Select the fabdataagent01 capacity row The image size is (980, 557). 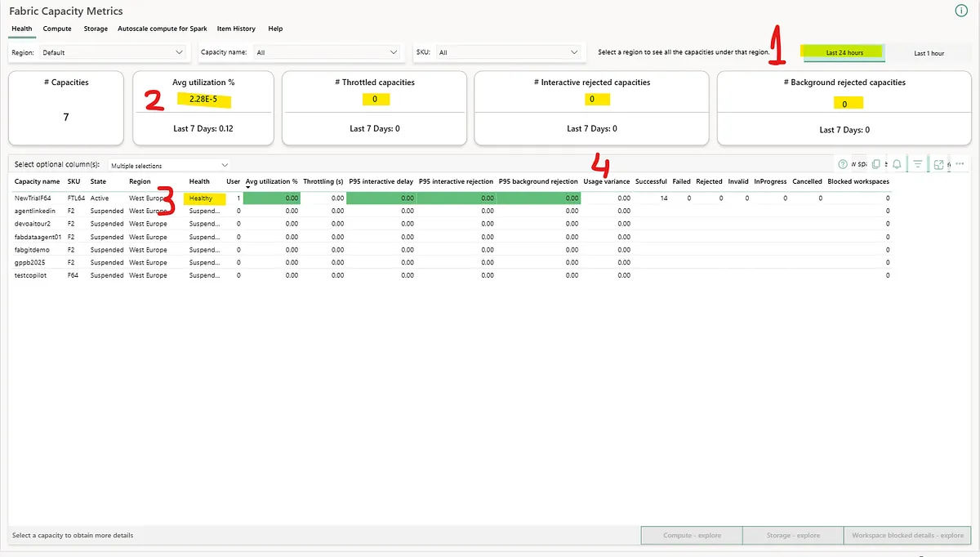(x=452, y=237)
